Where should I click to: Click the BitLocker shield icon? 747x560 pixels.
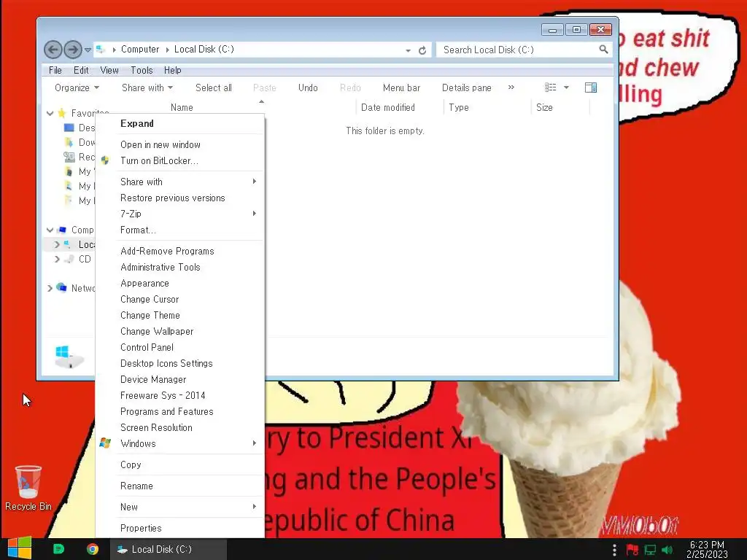[105, 160]
